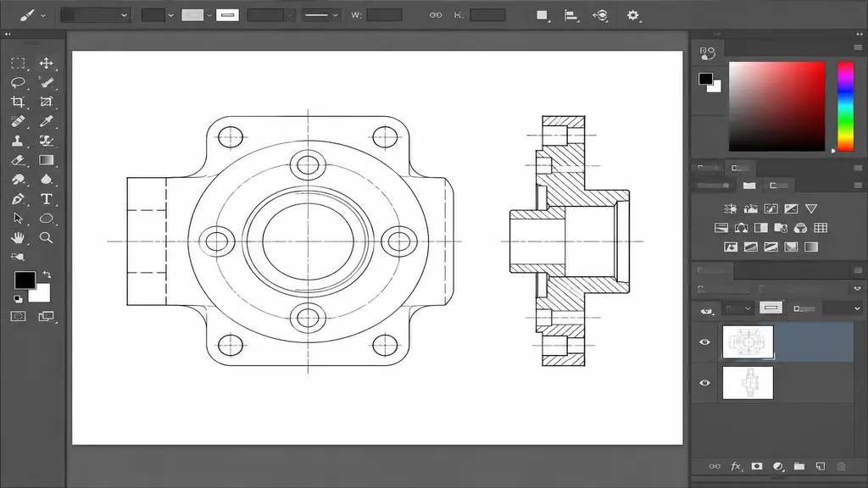
Task: Open the brush tool preset picker arrow
Action: point(43,16)
